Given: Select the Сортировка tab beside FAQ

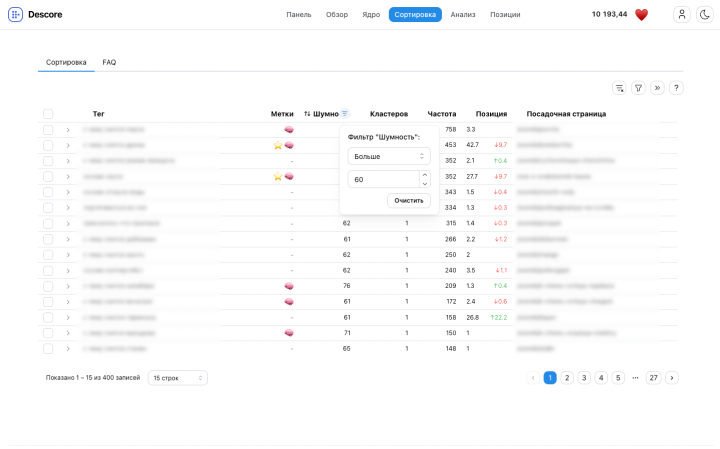Looking at the screenshot, I should (66, 62).
